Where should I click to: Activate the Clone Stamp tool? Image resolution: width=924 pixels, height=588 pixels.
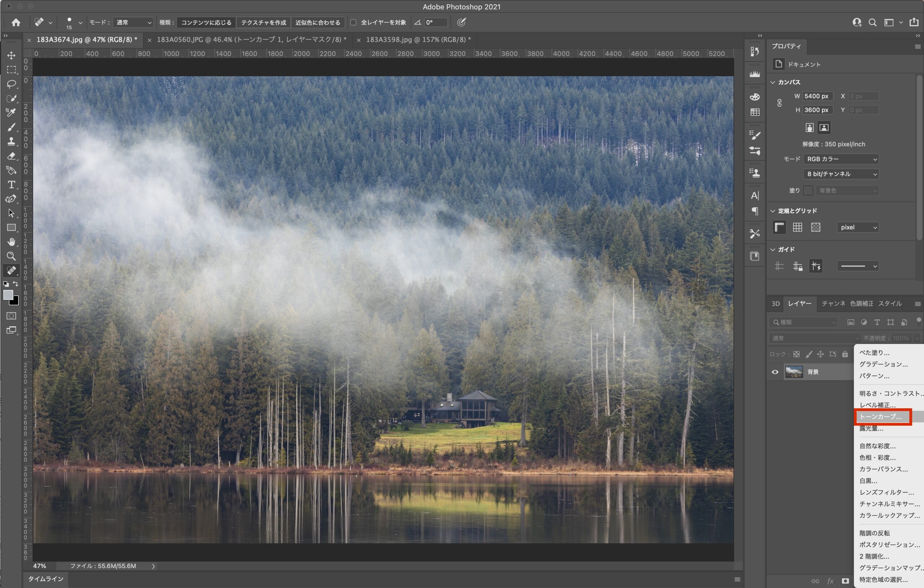(x=11, y=141)
